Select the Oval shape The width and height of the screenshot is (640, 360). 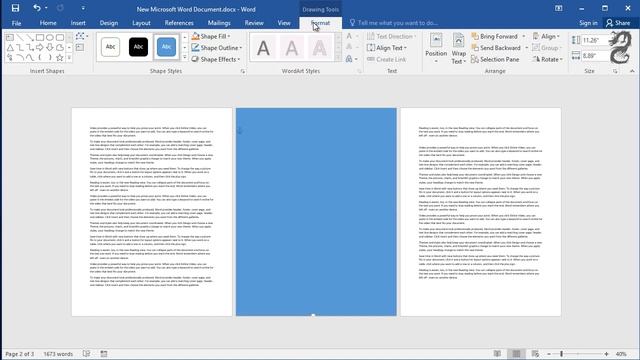click(50, 38)
